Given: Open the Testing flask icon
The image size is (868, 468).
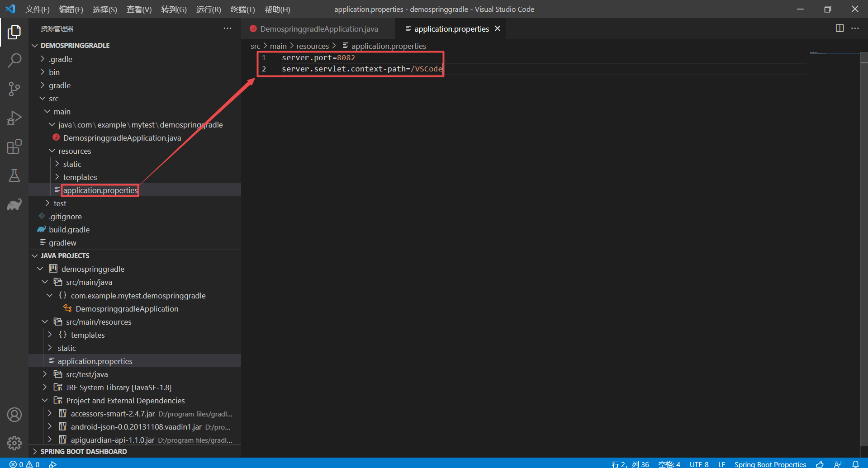Looking at the screenshot, I should tap(14, 175).
